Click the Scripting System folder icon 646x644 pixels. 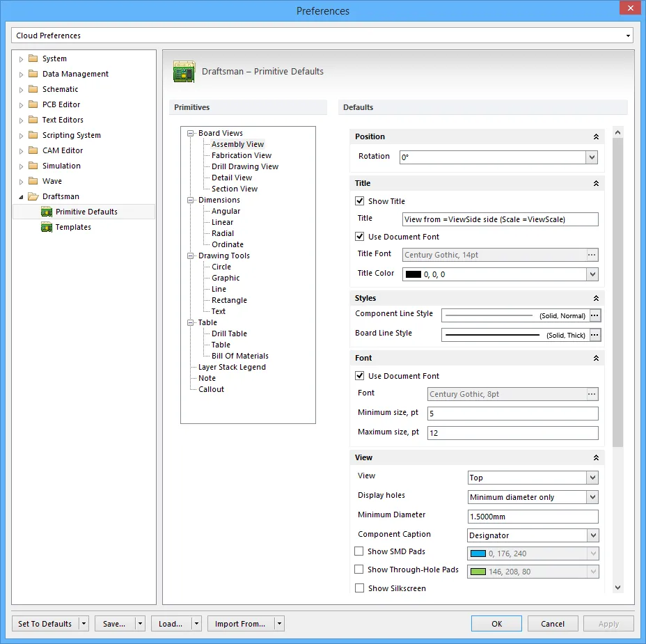pyautogui.click(x=33, y=135)
